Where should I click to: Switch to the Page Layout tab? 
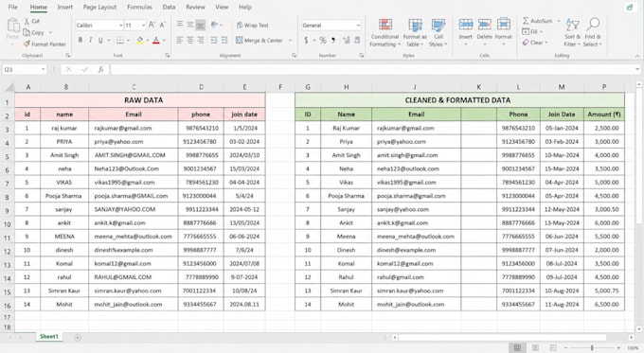[x=99, y=7]
